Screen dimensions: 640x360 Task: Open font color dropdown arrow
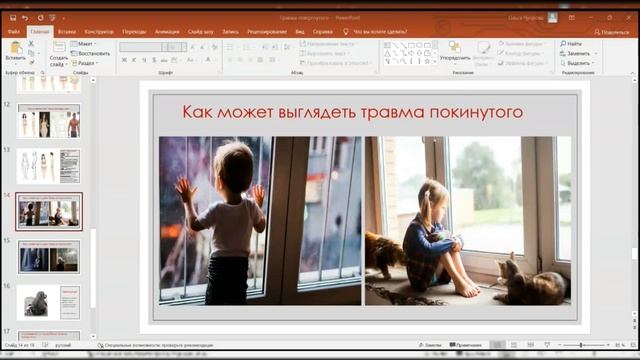click(215, 60)
